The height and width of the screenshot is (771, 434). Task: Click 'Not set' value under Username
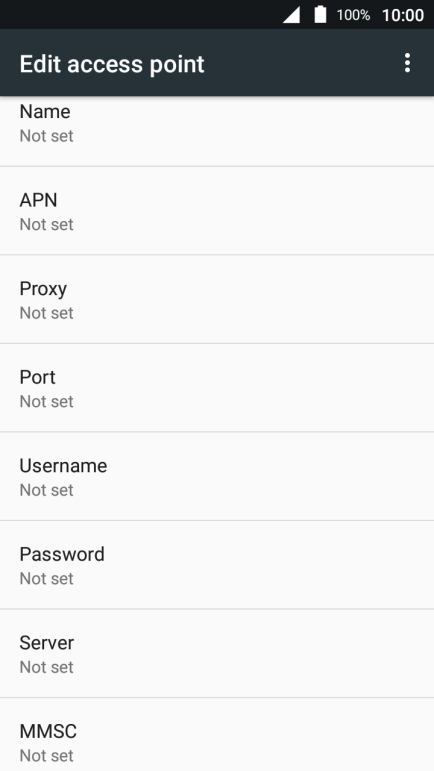coord(47,490)
